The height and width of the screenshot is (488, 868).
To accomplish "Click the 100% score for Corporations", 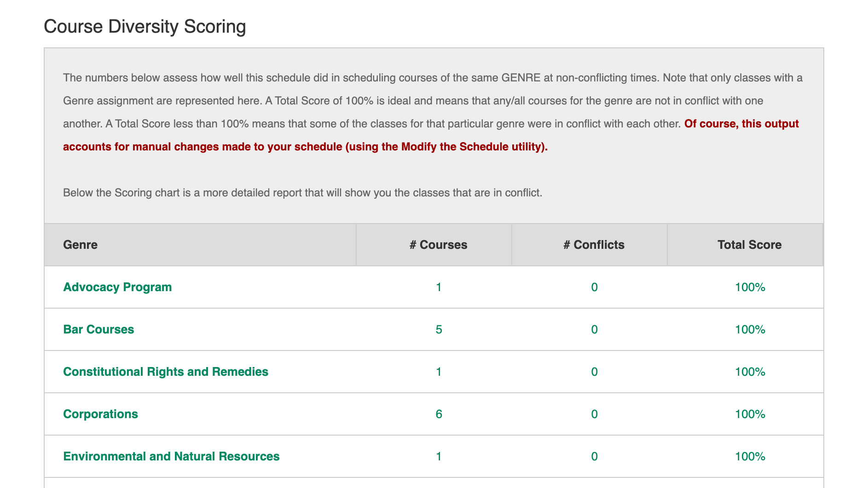I will point(749,414).
